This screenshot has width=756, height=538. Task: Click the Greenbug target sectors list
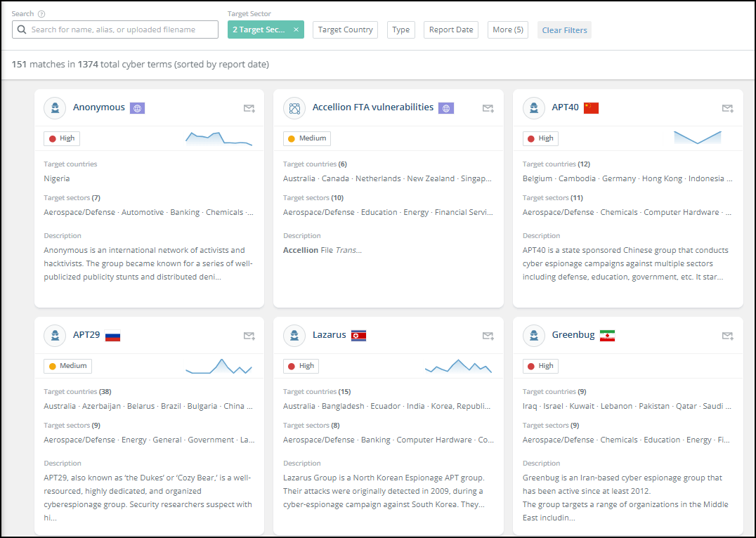click(x=626, y=440)
